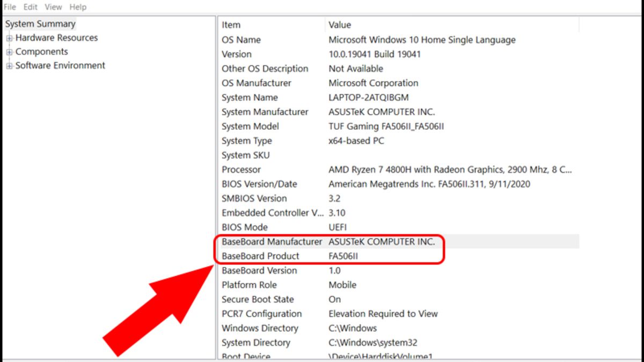
Task: Click the Secure Boot value On
Action: pos(334,300)
